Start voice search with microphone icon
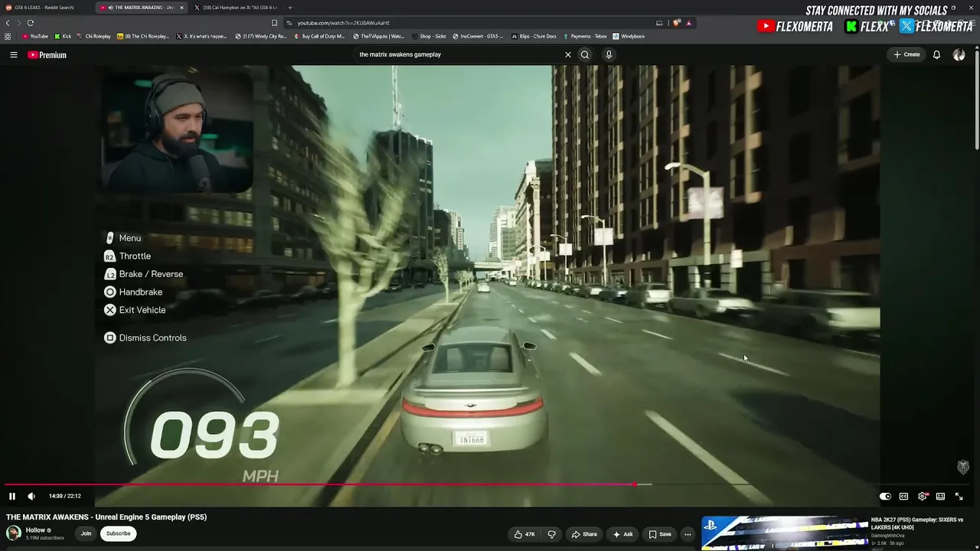The width and height of the screenshot is (980, 551). pos(609,54)
